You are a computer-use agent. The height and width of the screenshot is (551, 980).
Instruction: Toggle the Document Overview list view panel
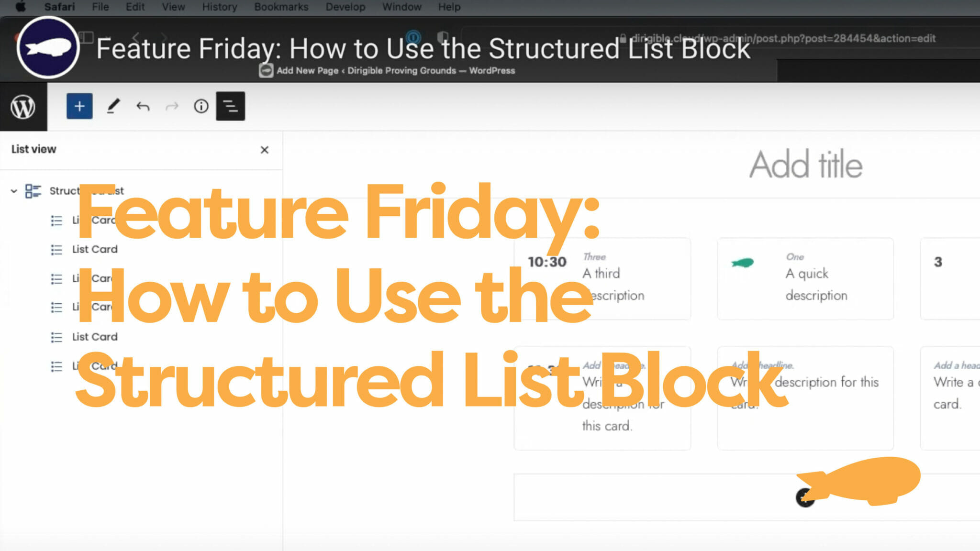pyautogui.click(x=230, y=106)
